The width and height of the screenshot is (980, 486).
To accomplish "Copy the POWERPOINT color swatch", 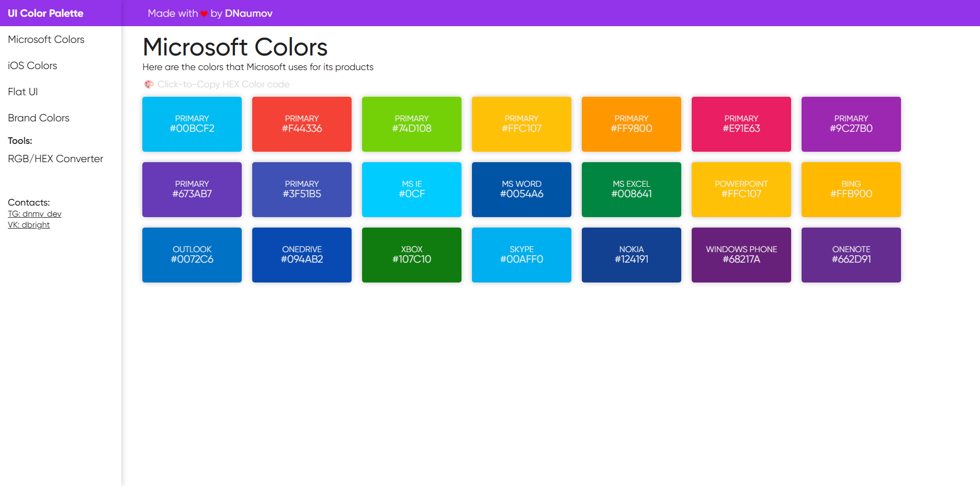I will point(741,189).
